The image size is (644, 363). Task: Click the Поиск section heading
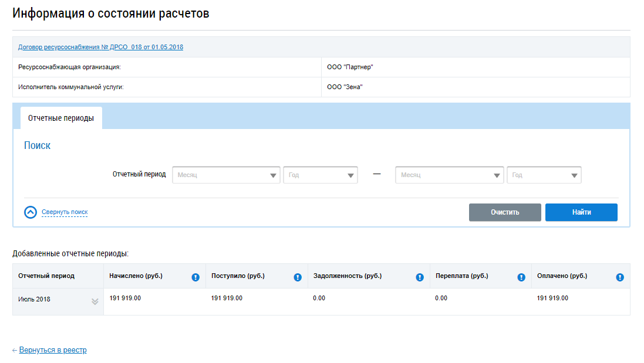(x=37, y=145)
